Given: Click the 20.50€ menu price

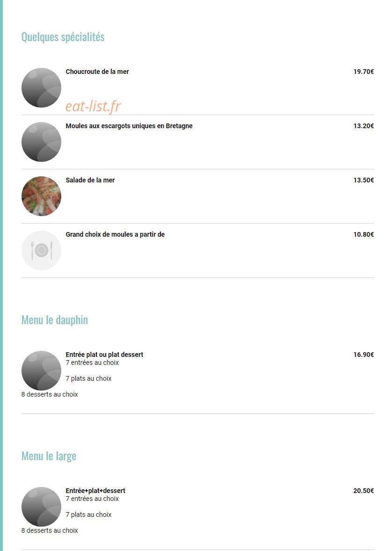Looking at the screenshot, I should pyautogui.click(x=363, y=491).
